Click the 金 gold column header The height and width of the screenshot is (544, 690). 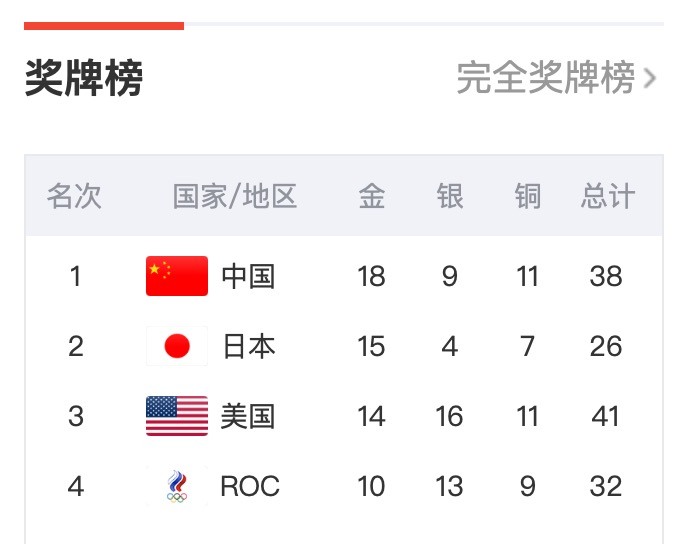click(x=371, y=196)
